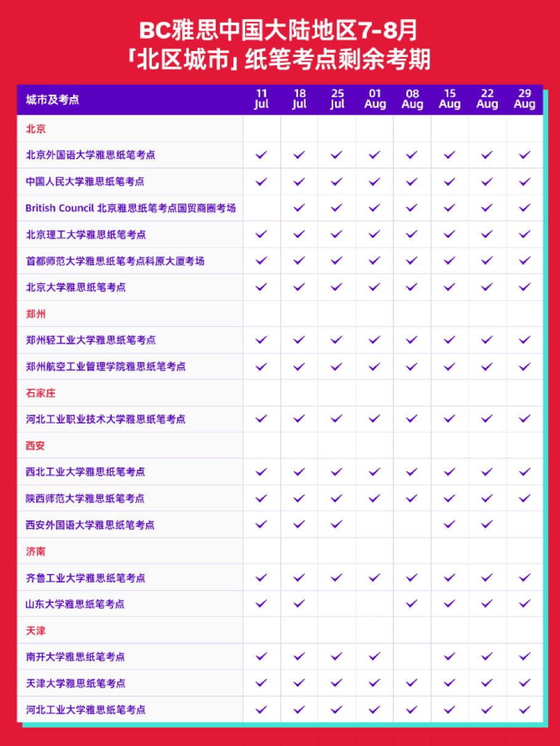The image size is (560, 746).
Task: Select 南开大学雅思纸笔考点 row label
Action: pyautogui.click(x=75, y=658)
